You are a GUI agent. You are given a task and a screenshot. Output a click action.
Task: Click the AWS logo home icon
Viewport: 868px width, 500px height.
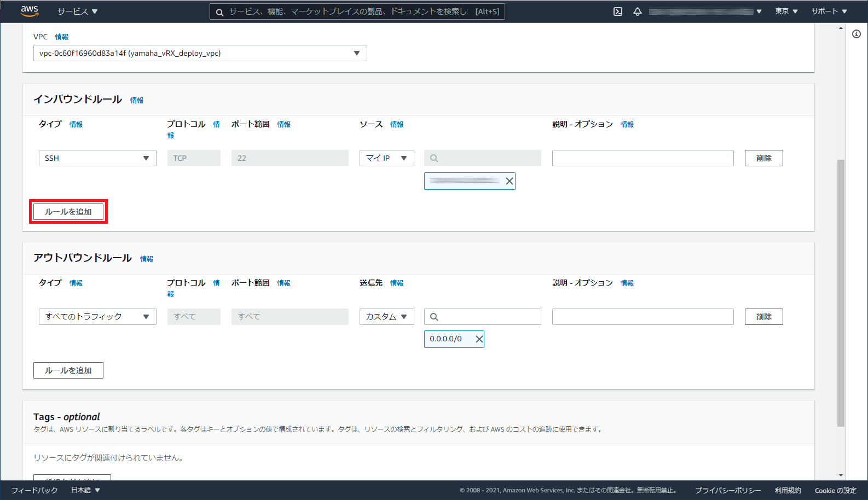(x=30, y=11)
